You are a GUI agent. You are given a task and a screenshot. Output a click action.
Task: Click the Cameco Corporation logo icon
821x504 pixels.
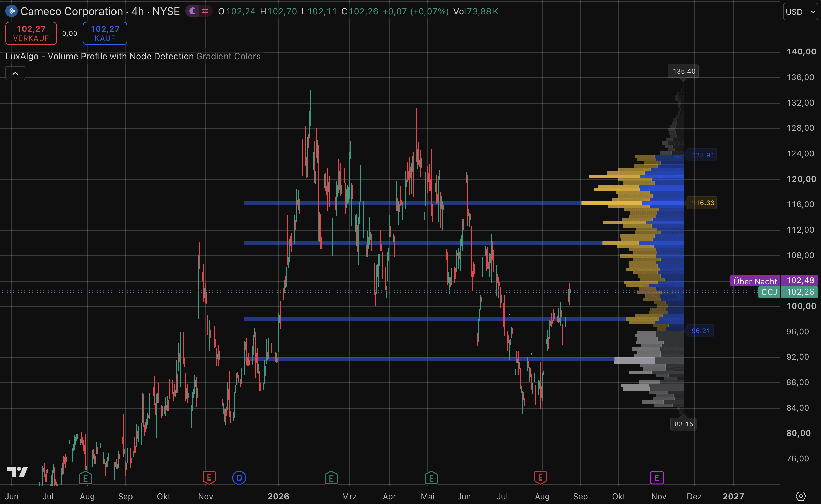12,11
